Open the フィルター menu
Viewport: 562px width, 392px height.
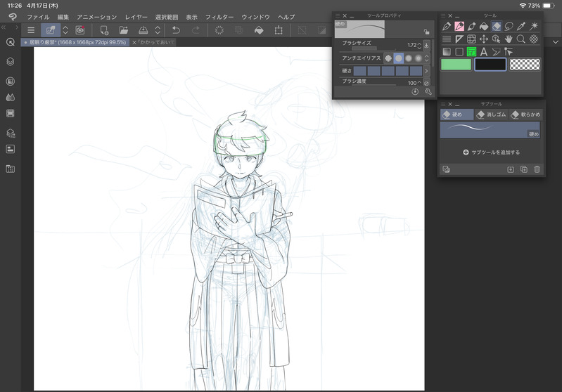point(219,17)
